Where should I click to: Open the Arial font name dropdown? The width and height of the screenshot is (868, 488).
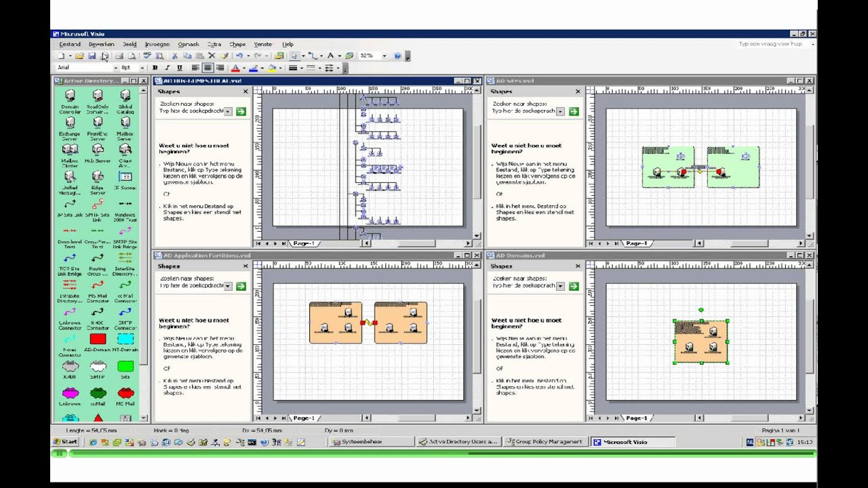click(115, 68)
